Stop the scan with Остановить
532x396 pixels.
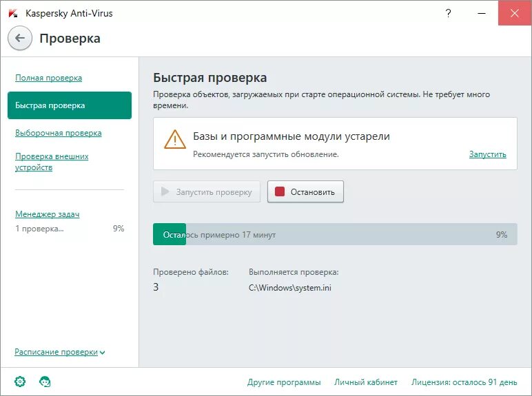(x=305, y=191)
